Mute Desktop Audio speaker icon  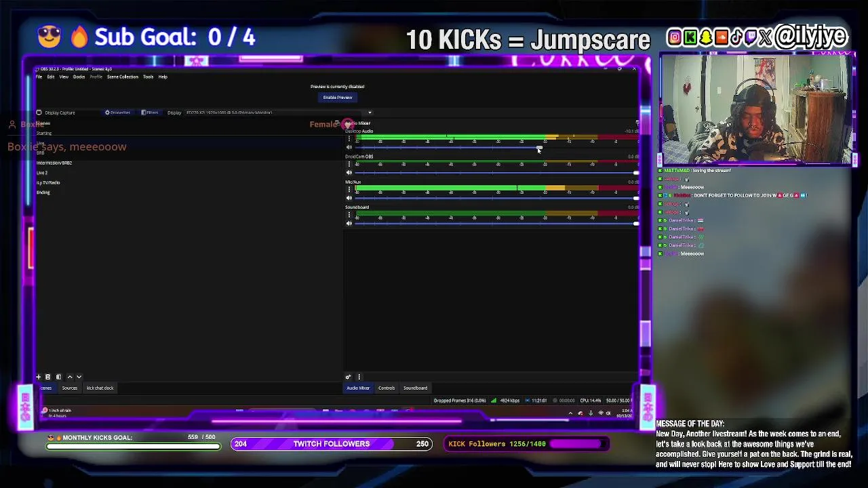pyautogui.click(x=349, y=147)
